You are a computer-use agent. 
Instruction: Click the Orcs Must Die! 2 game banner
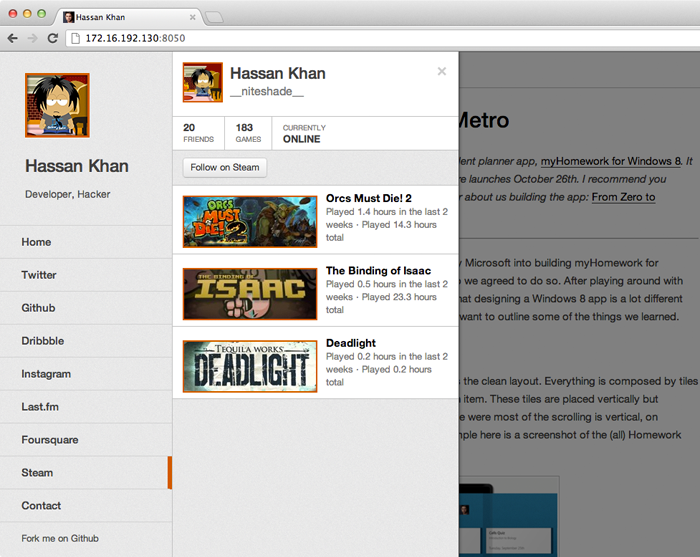(x=250, y=222)
